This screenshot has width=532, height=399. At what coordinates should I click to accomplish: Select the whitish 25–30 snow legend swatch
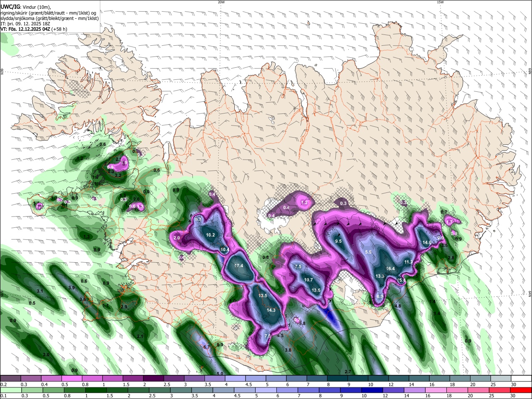501,378
